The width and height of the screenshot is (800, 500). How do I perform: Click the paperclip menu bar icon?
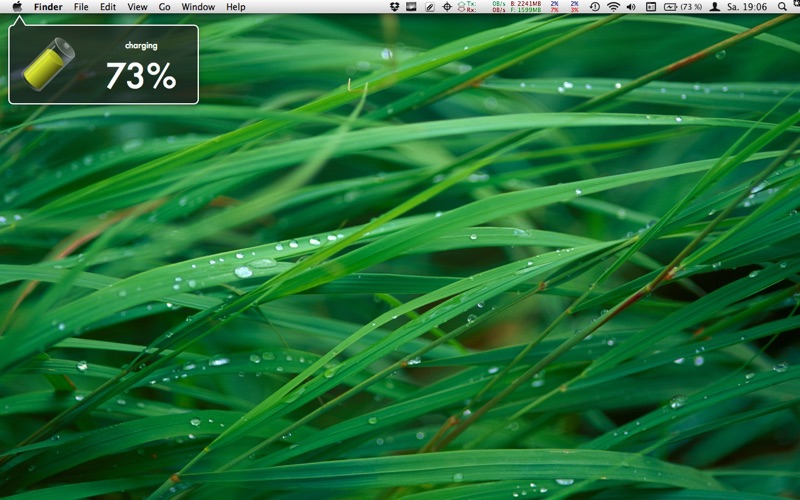(x=430, y=7)
